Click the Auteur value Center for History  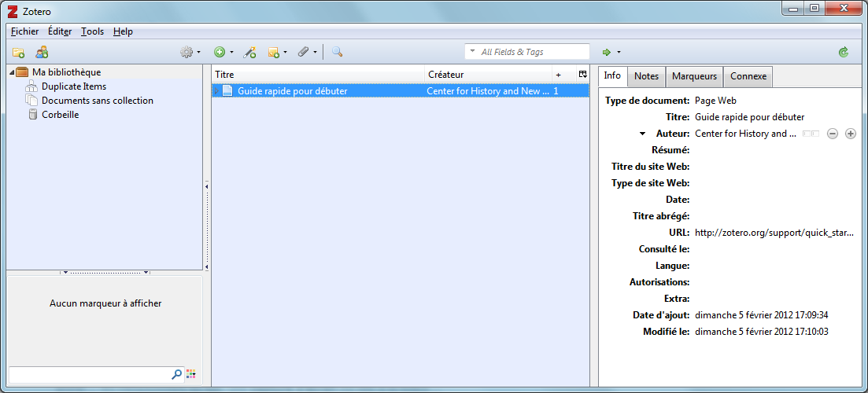click(746, 133)
